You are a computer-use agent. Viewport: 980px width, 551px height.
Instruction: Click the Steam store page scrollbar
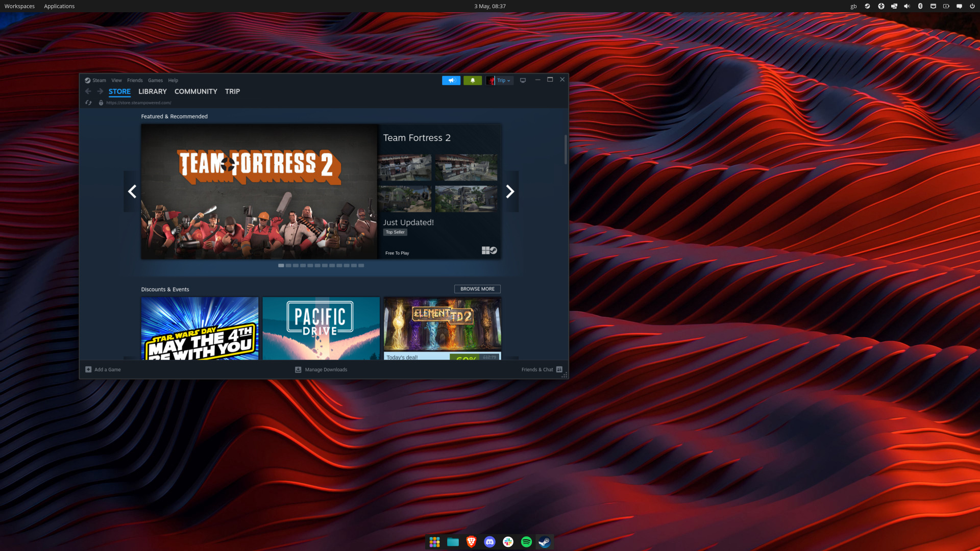566,149
